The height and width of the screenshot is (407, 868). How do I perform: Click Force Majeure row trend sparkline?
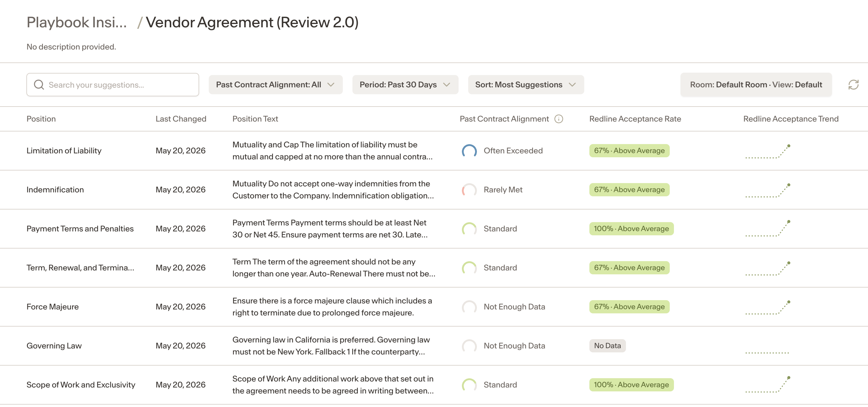click(x=768, y=308)
